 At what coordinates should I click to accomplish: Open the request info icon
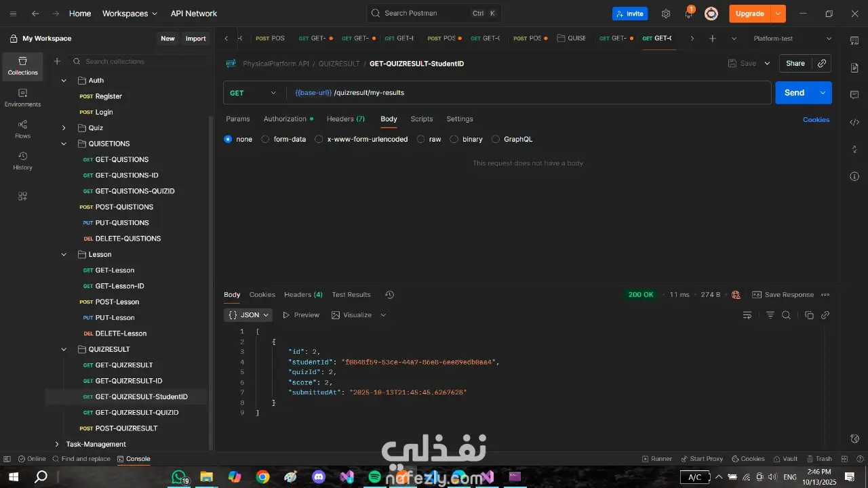click(854, 177)
